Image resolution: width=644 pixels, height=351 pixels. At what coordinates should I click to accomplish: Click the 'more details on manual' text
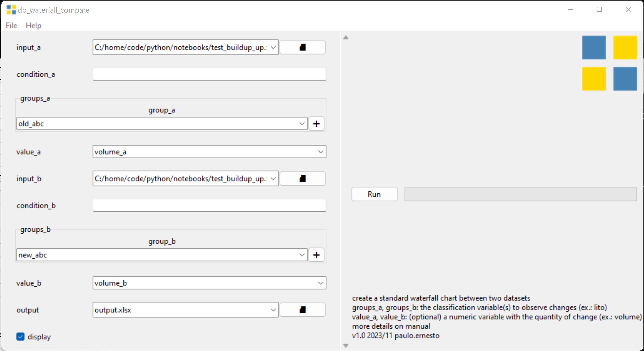pos(391,326)
